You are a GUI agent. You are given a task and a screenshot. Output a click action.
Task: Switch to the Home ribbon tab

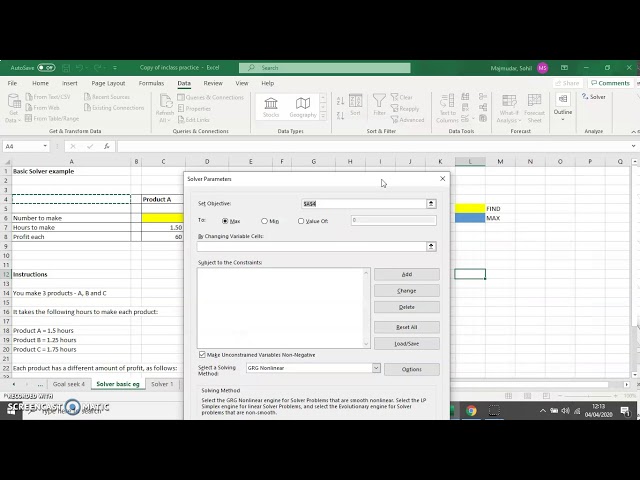(x=40, y=83)
